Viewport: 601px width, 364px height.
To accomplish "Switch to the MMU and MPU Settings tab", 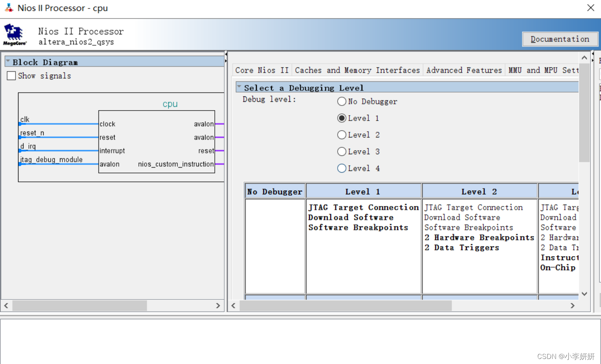I will 543,70.
